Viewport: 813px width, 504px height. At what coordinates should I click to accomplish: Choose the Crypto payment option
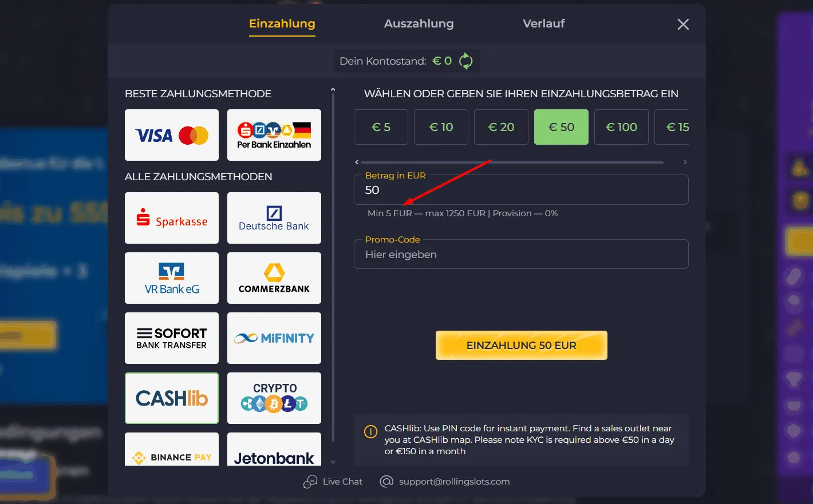(274, 398)
